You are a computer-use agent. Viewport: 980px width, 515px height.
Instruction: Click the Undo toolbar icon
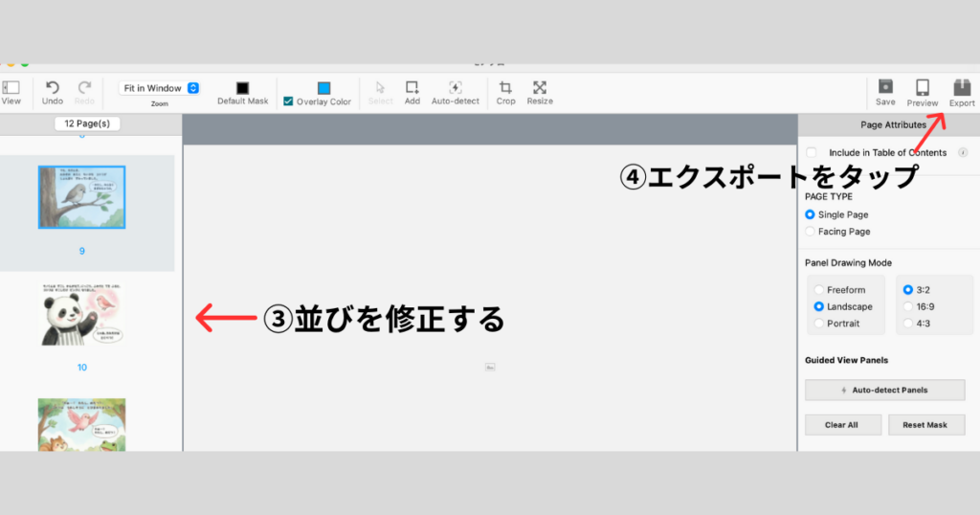(x=53, y=87)
